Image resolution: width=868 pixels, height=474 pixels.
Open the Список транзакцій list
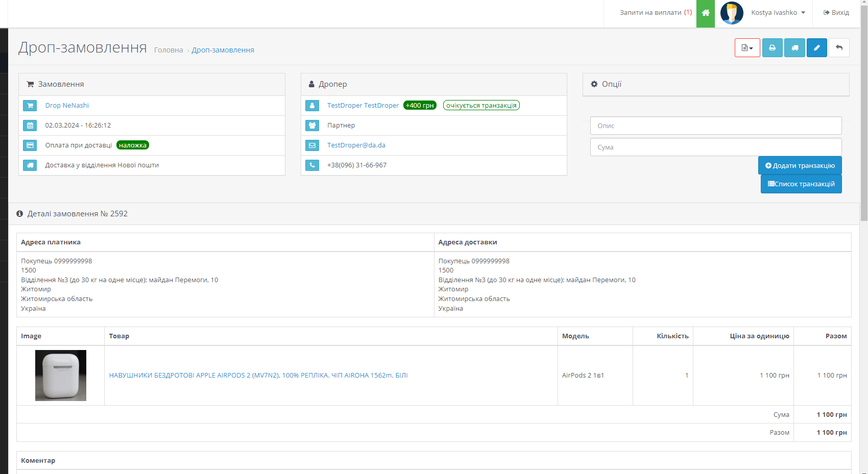[801, 184]
